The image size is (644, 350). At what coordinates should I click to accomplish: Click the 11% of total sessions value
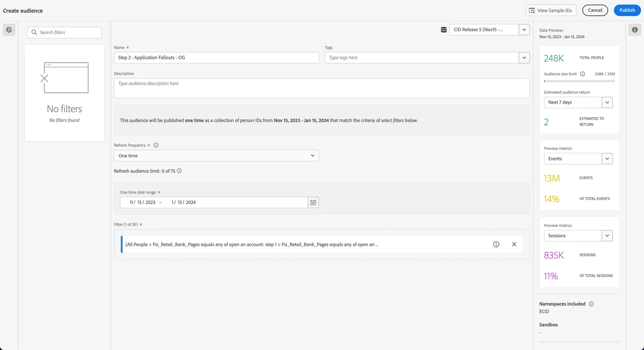[551, 276]
